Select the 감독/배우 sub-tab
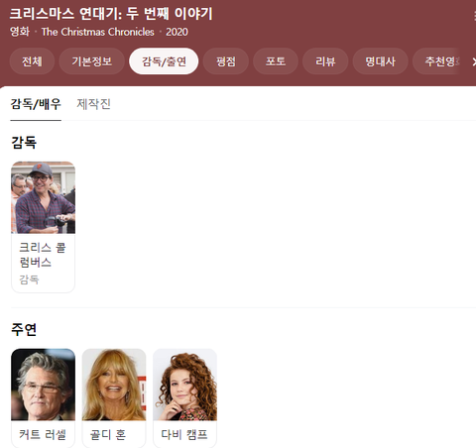Screen dimensions: 476x448 click(x=36, y=104)
